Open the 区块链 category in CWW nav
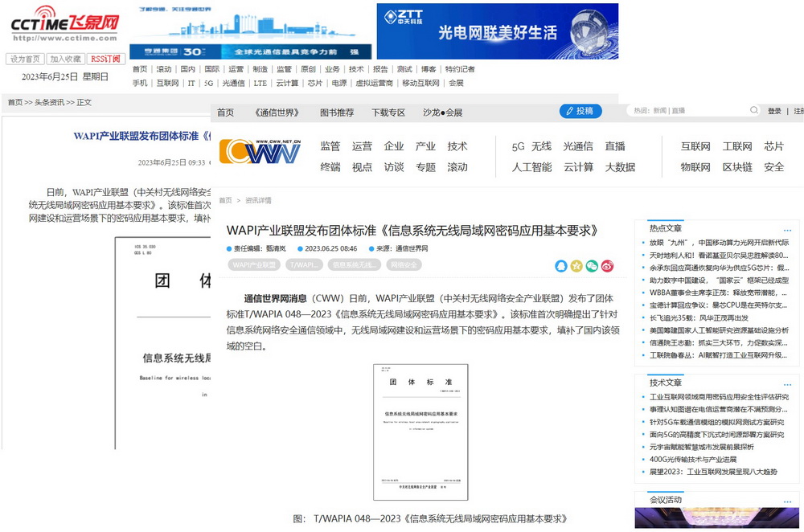804x532 pixels. 737,167
